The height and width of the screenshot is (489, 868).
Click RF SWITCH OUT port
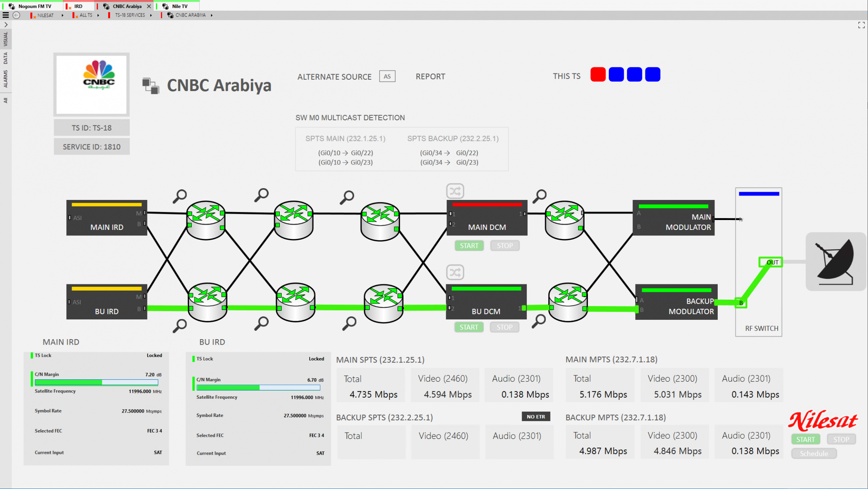click(771, 262)
